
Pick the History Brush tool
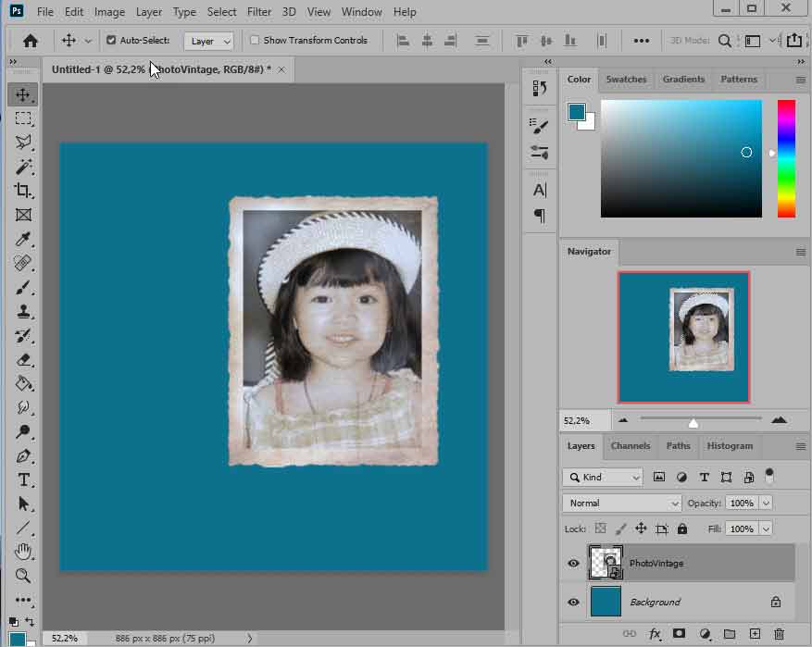pos(23,335)
